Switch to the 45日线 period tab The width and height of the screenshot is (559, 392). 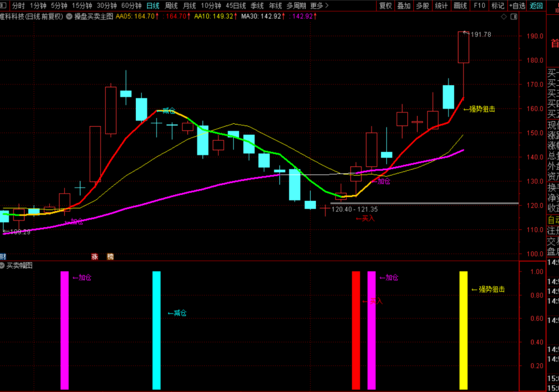(x=236, y=5)
